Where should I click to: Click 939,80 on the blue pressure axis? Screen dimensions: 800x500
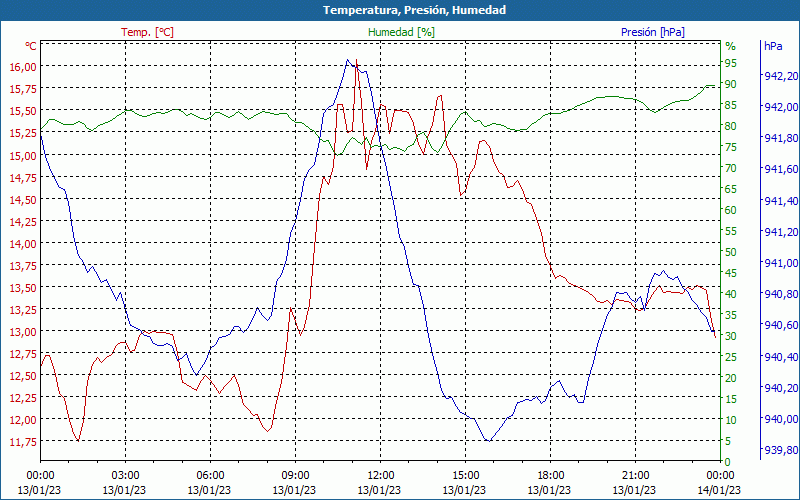pos(781,451)
